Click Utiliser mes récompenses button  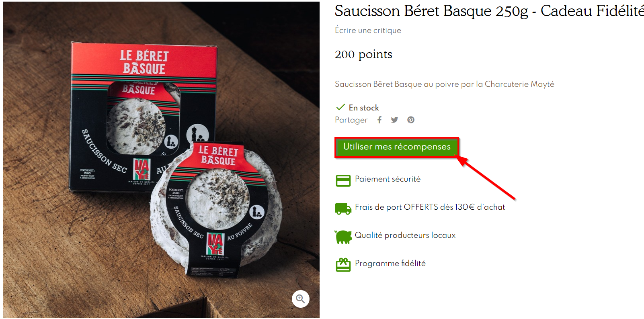[397, 147]
